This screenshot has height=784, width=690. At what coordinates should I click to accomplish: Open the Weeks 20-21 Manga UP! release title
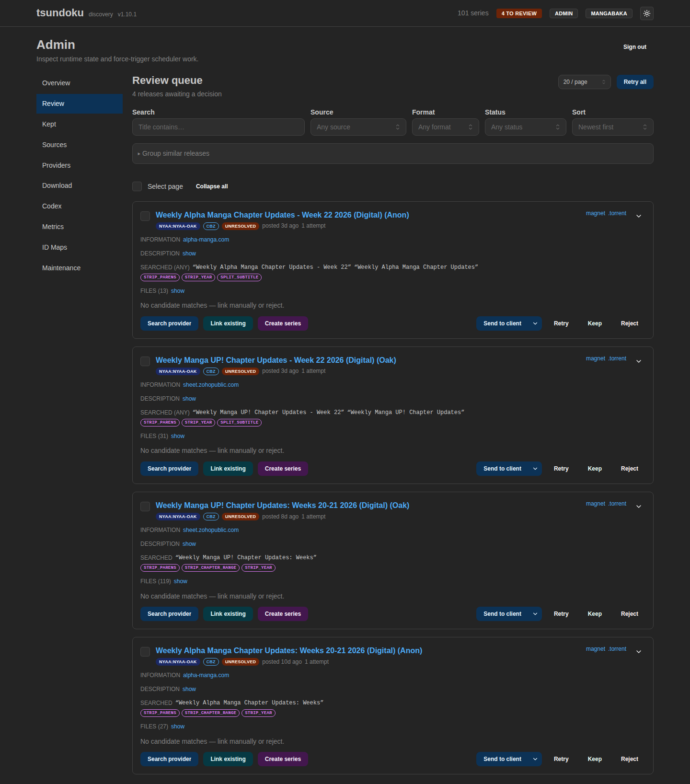(282, 505)
